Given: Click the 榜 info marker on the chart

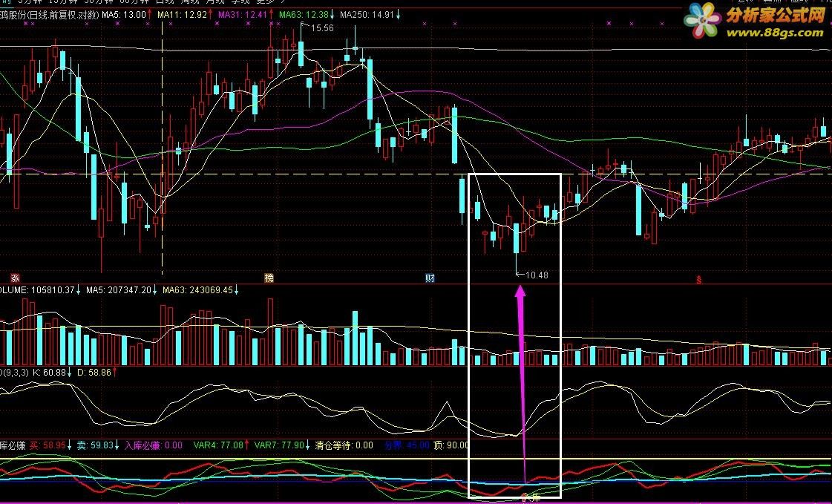Looking at the screenshot, I should click(x=269, y=278).
